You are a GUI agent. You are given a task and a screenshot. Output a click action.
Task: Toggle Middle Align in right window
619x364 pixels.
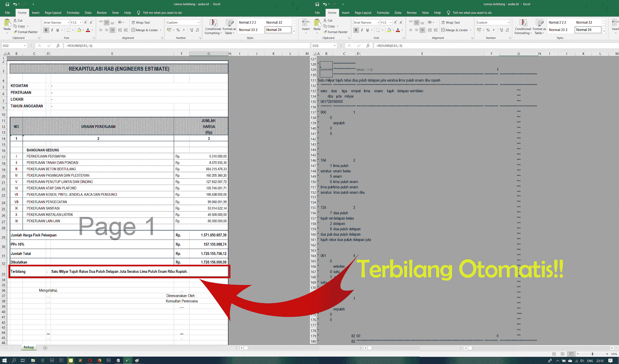click(x=416, y=22)
